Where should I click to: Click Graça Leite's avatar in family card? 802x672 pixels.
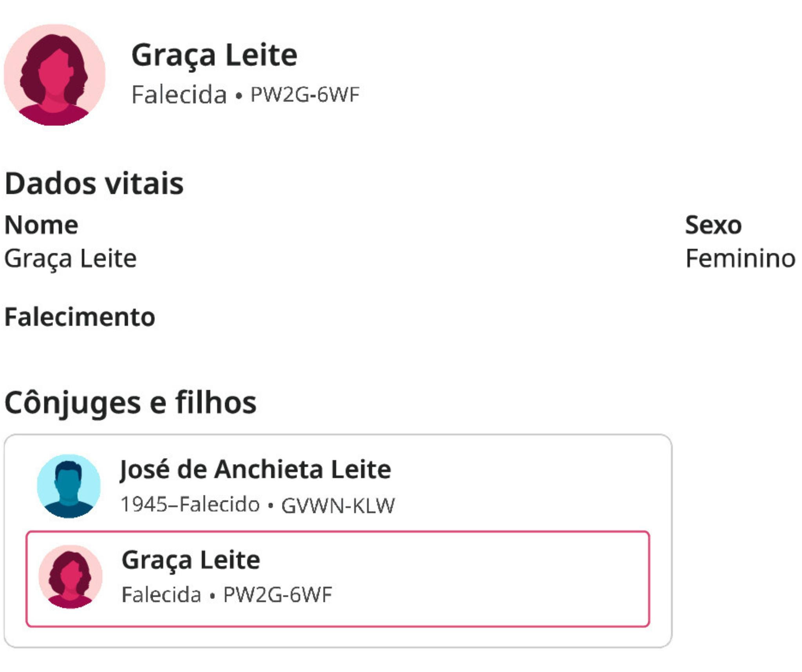(70, 577)
